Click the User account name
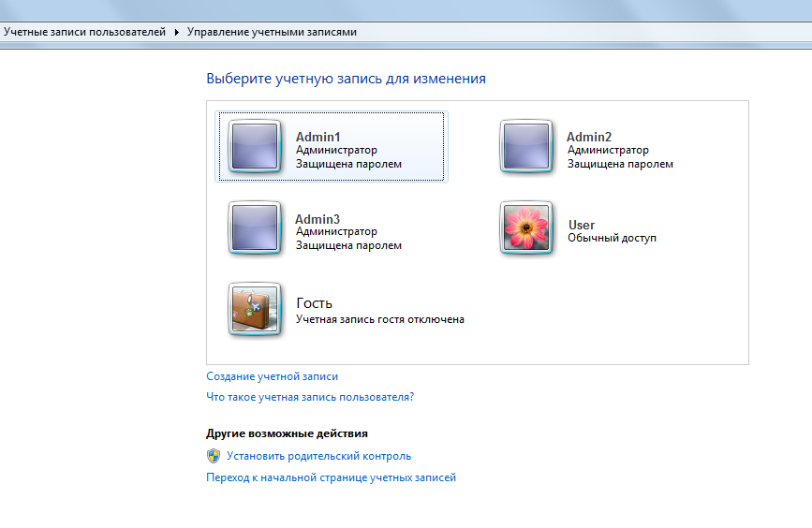 tap(582, 225)
